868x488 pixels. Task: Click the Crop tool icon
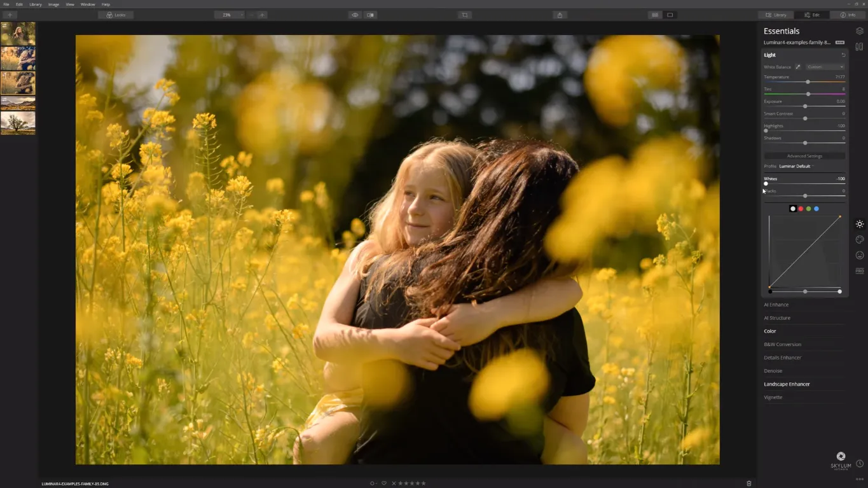(465, 15)
